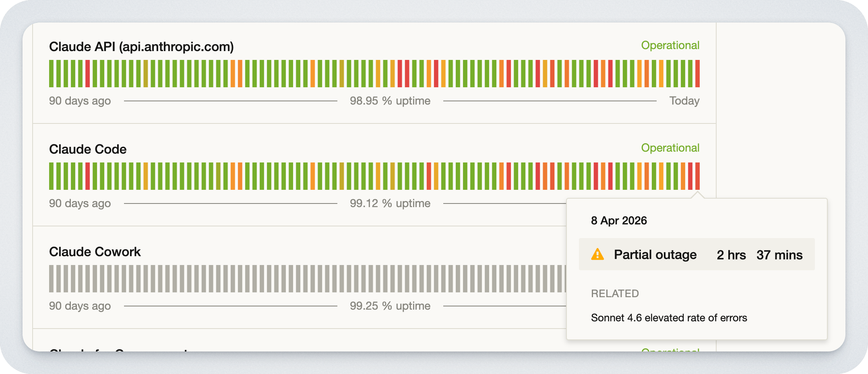Click the leftmost green bar in the Claude API chart
Screen dimensions: 868x374
pos(52,74)
